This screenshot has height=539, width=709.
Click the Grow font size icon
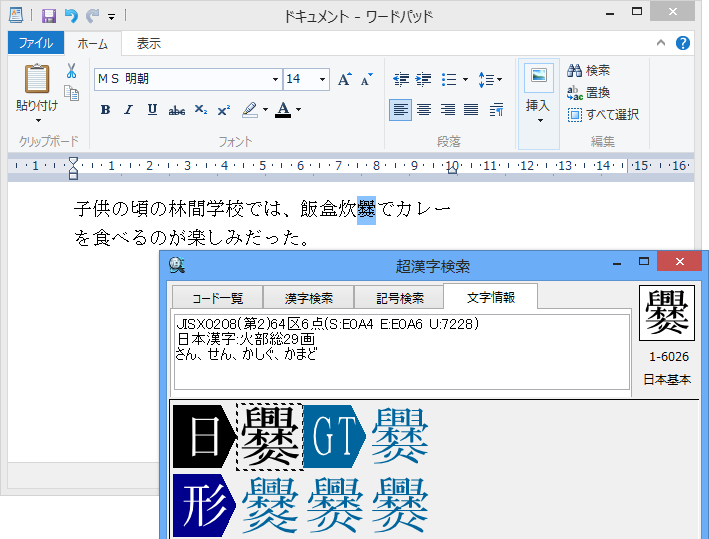345,79
